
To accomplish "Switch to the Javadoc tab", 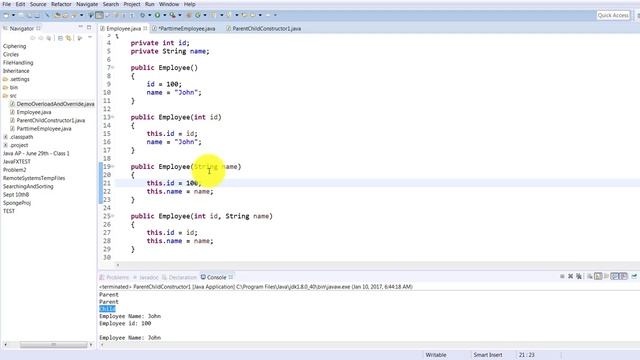I will (x=146, y=277).
